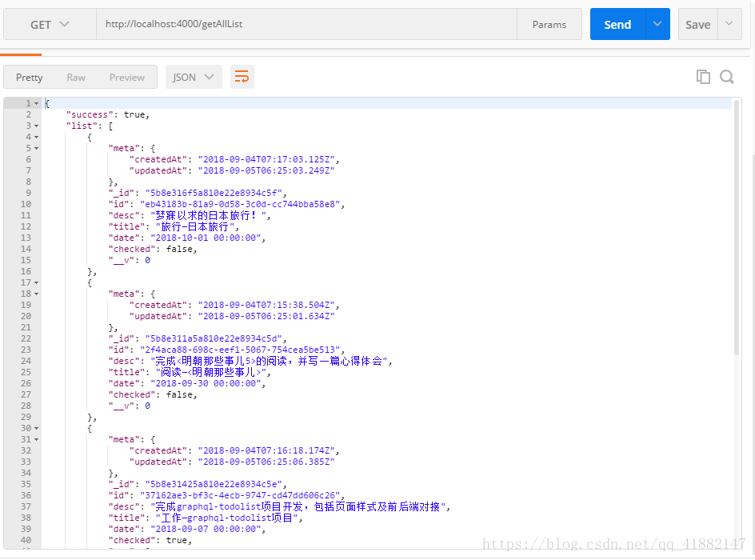Image resolution: width=755 pixels, height=560 pixels.
Task: Click title value 工作-graphql-todolist项目
Action: pyautogui.click(x=227, y=518)
